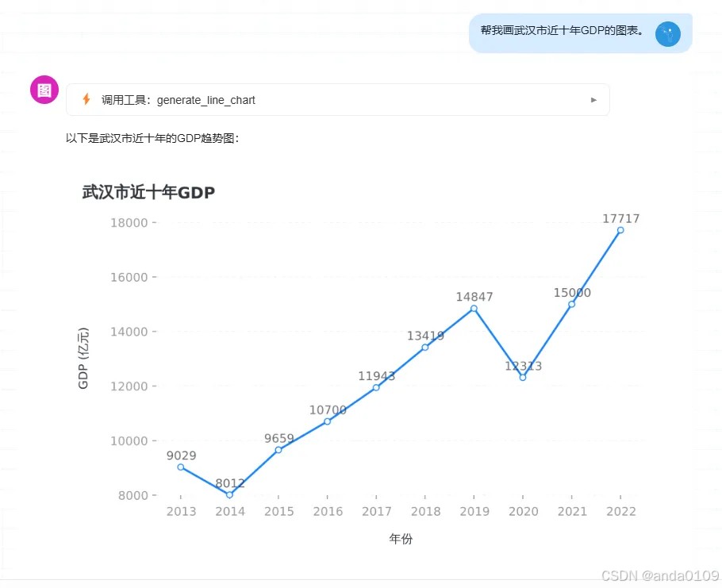This screenshot has width=722, height=588.
Task: Click the pink assistant avatar icon
Action: [44, 90]
